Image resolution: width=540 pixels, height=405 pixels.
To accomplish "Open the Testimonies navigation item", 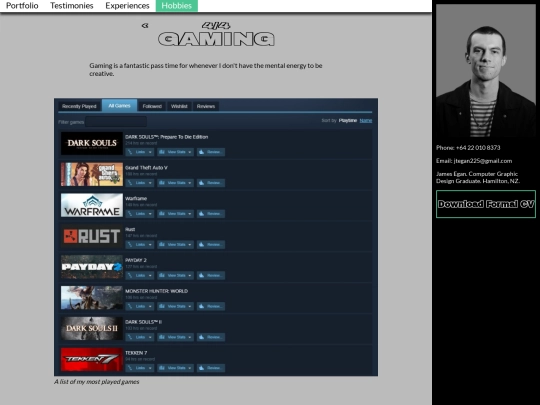I will click(72, 6).
